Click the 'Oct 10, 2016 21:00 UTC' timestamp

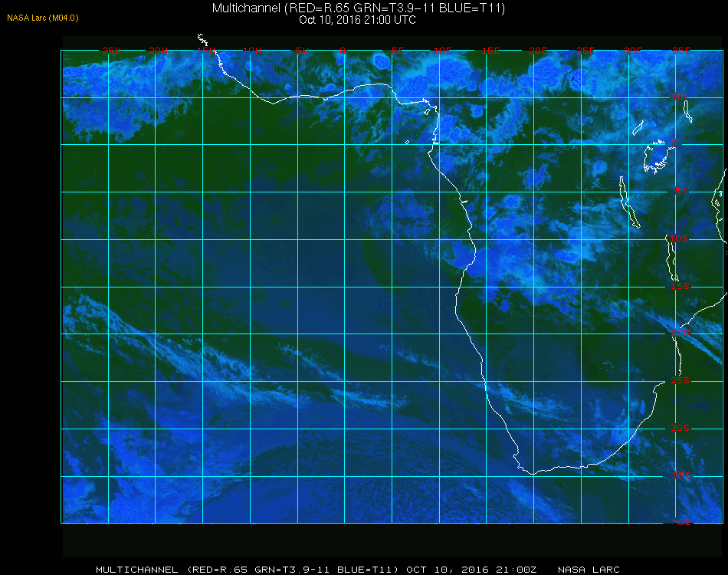357,20
